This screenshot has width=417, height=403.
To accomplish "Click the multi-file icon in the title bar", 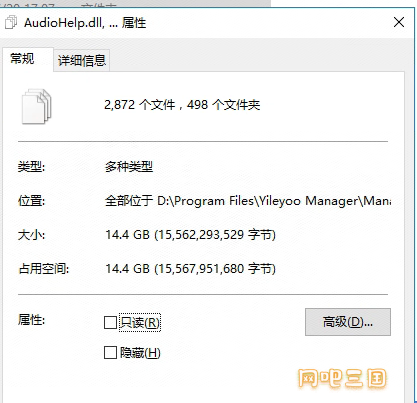I will pyautogui.click(x=11, y=23).
